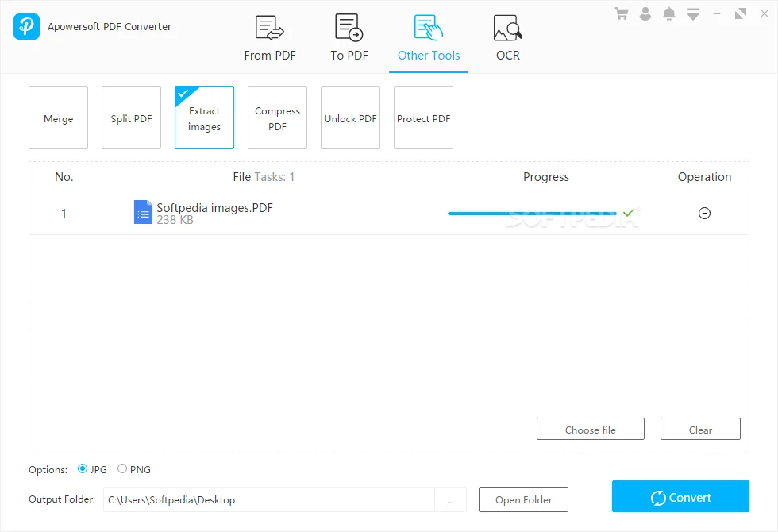Choose the Unlock PDF tool tile
Image resolution: width=778 pixels, height=532 pixels.
point(350,118)
